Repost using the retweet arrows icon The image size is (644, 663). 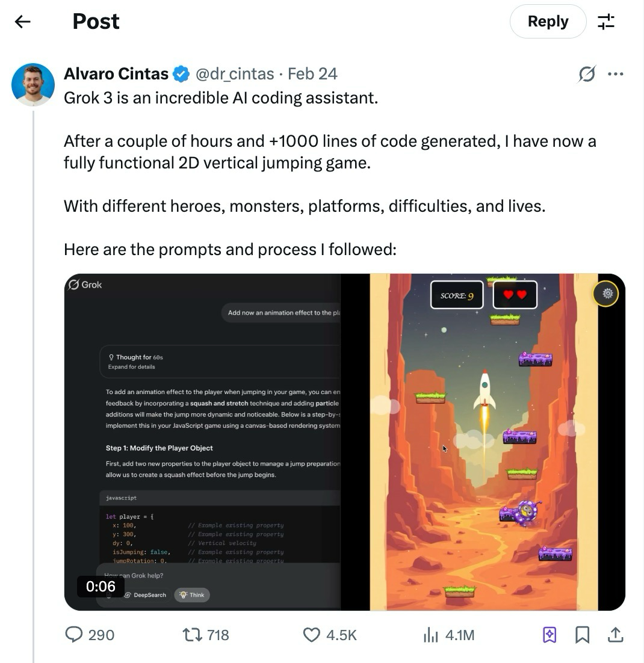click(x=192, y=635)
